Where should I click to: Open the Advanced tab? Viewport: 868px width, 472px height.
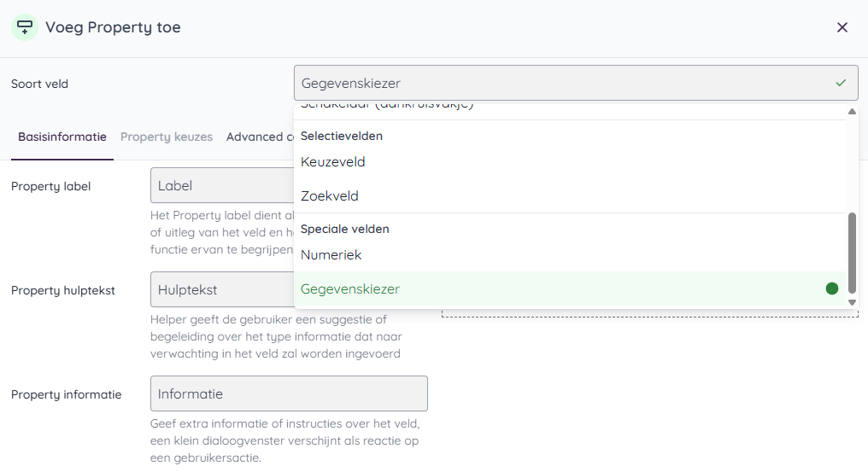260,137
